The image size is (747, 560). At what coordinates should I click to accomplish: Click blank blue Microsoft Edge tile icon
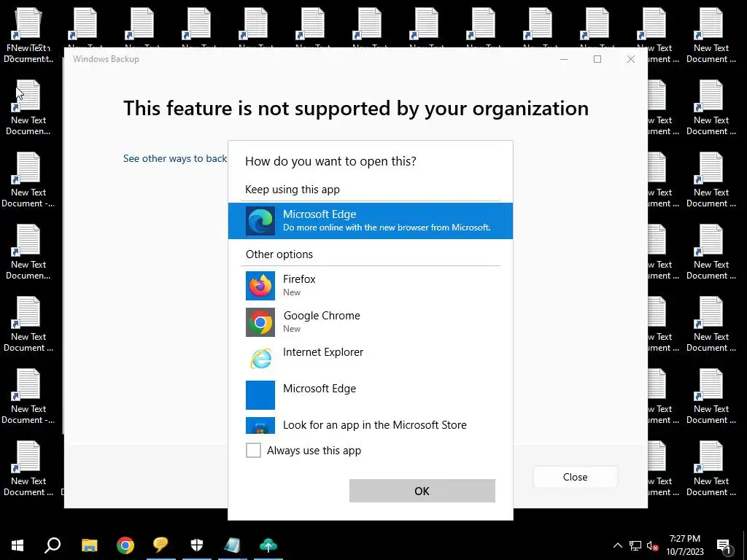[x=260, y=394]
